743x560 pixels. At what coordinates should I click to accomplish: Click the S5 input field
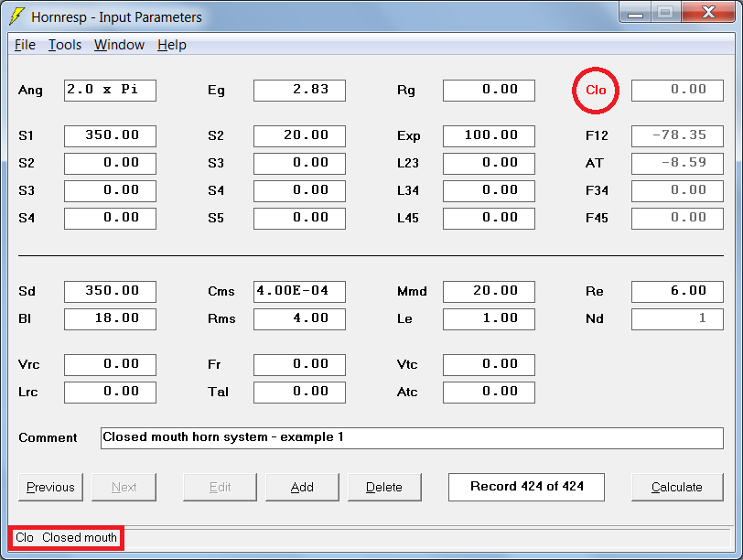pyautogui.click(x=299, y=219)
